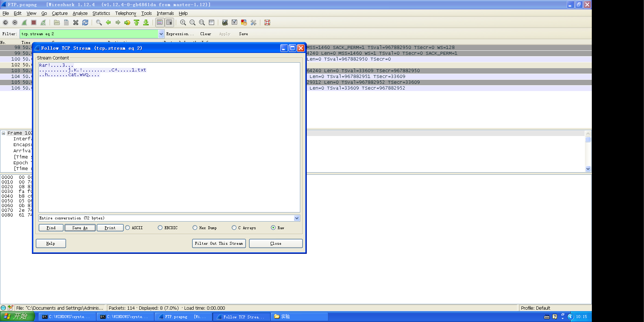644x322 pixels.
Task: Open a capture file icon
Action: [x=57, y=22]
